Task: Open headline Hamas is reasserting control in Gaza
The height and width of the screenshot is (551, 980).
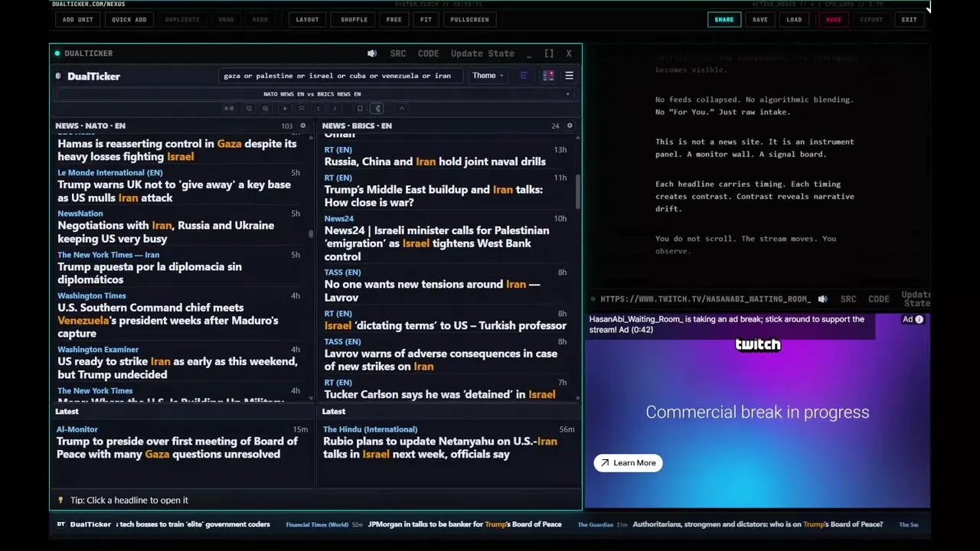Action: (x=177, y=150)
